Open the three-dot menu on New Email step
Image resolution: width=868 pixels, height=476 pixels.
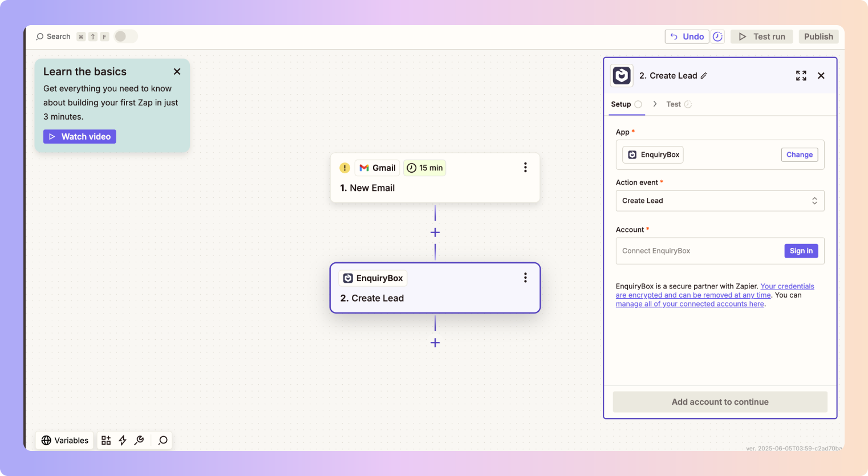(x=525, y=168)
